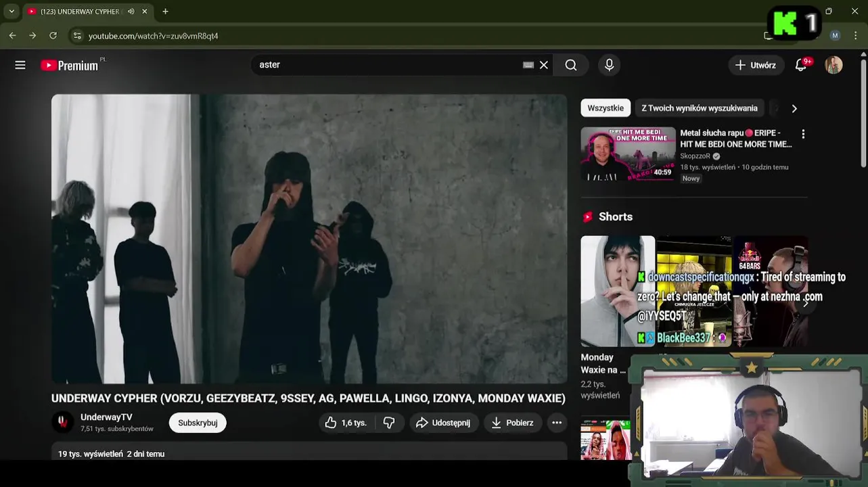Image resolution: width=868 pixels, height=487 pixels.
Task: Click the Shorts heading text
Action: [x=616, y=217]
